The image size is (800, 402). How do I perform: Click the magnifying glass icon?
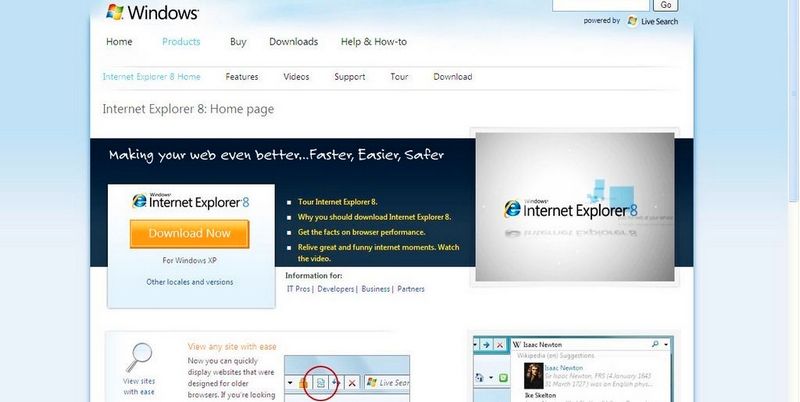point(139,357)
